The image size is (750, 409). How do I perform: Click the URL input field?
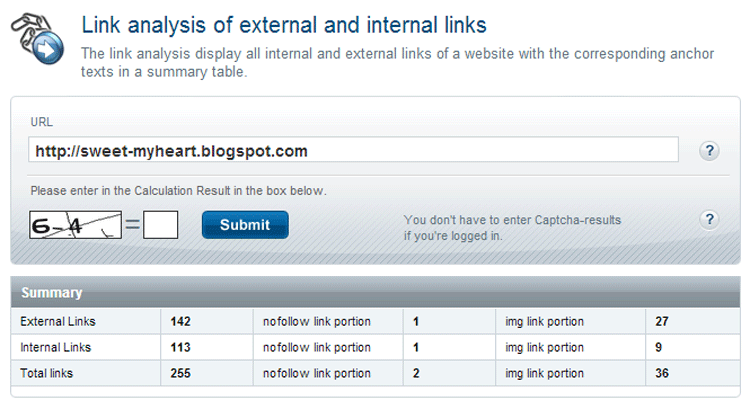(353, 150)
